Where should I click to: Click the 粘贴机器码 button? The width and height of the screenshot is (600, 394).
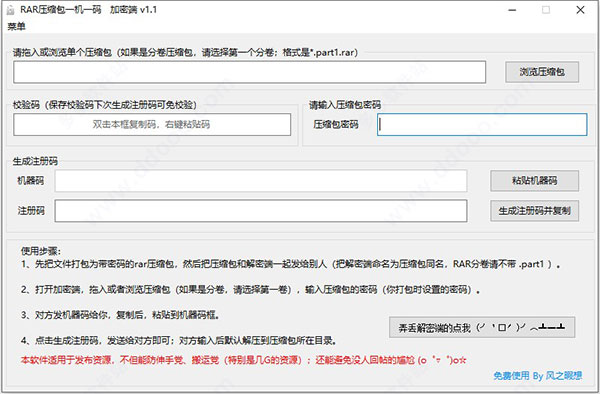click(x=535, y=181)
